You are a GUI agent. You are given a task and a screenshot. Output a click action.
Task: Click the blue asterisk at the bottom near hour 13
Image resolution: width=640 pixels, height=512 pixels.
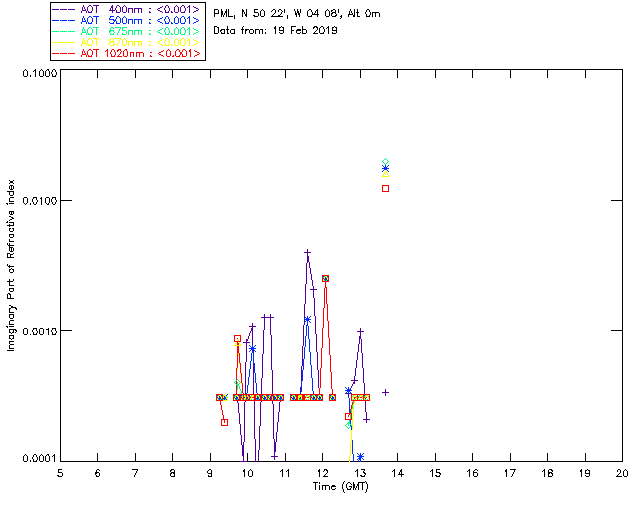[x=360, y=457]
